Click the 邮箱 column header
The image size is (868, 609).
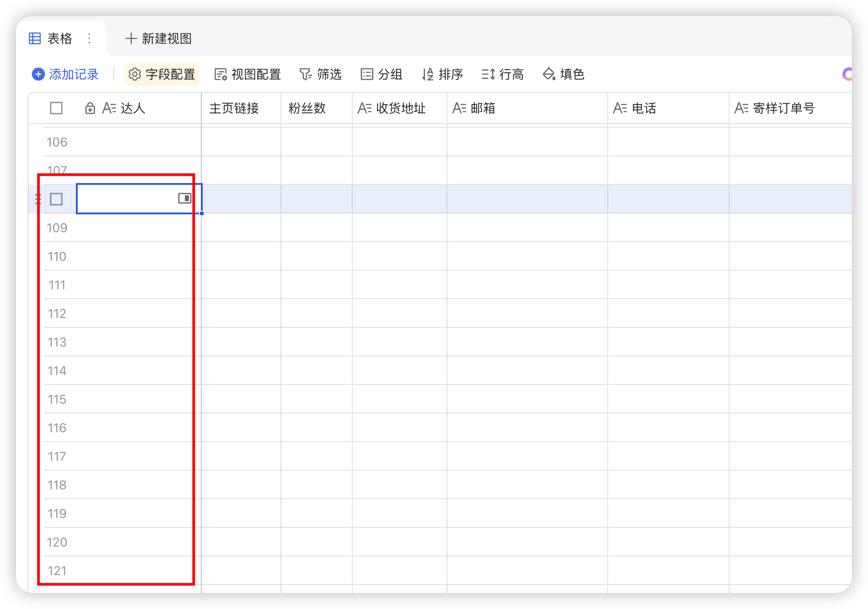coord(482,108)
